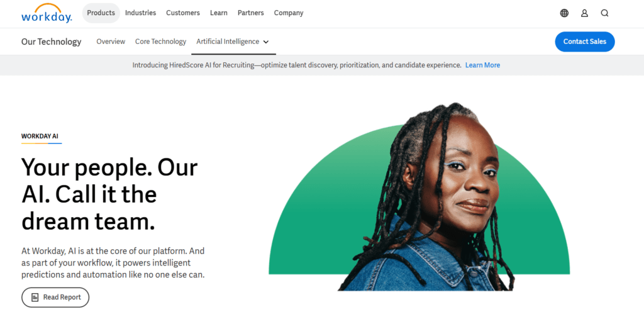The width and height of the screenshot is (644, 324).
Task: Open the globe language selector
Action: coord(564,13)
